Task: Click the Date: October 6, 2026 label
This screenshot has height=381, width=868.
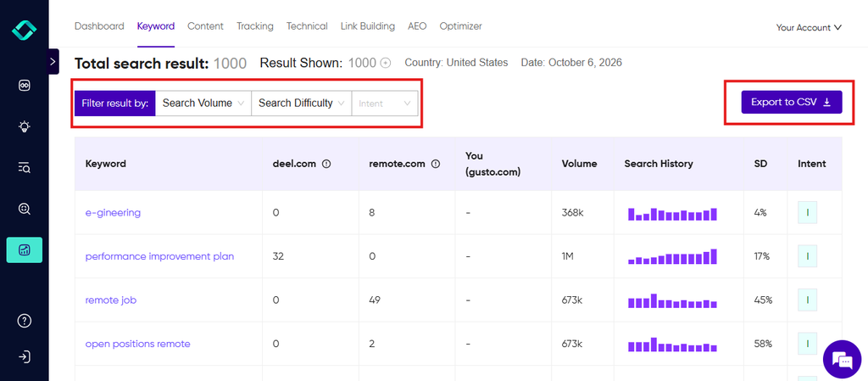Action: pyautogui.click(x=571, y=63)
